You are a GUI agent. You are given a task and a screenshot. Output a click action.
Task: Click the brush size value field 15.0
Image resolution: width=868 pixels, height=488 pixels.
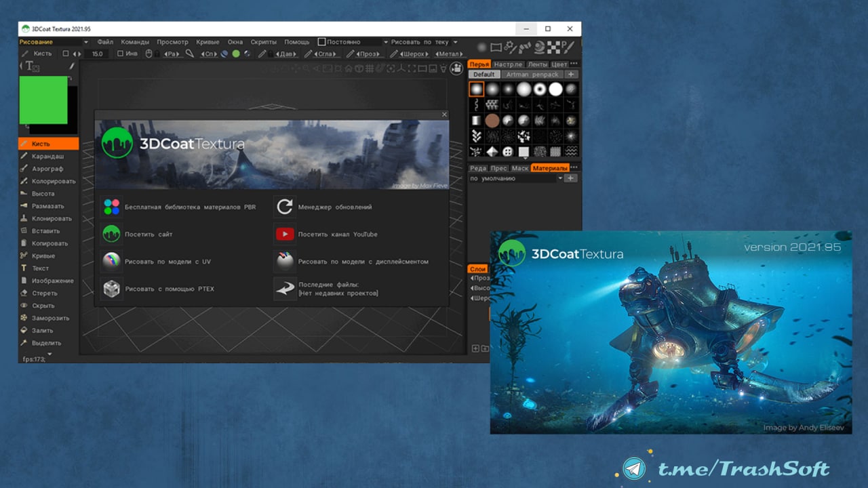97,54
